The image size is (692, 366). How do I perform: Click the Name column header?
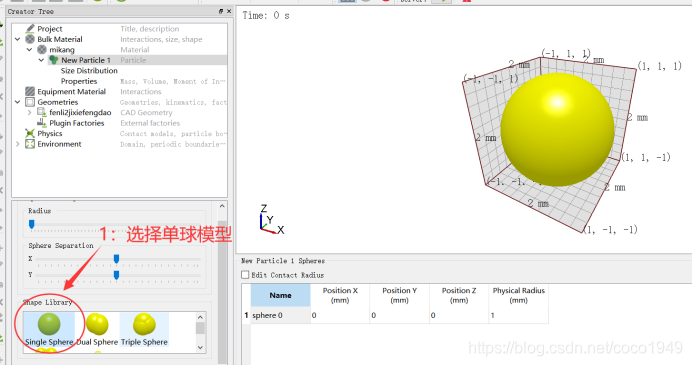point(281,295)
